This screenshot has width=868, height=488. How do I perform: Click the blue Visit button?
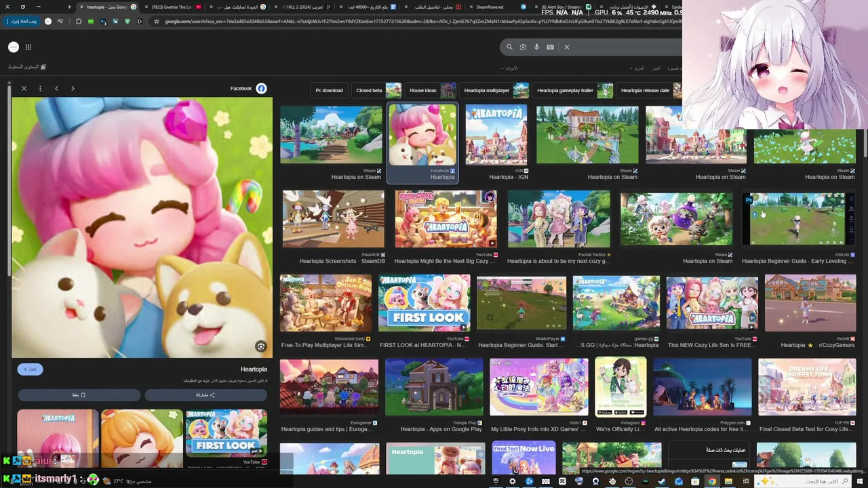(x=30, y=369)
